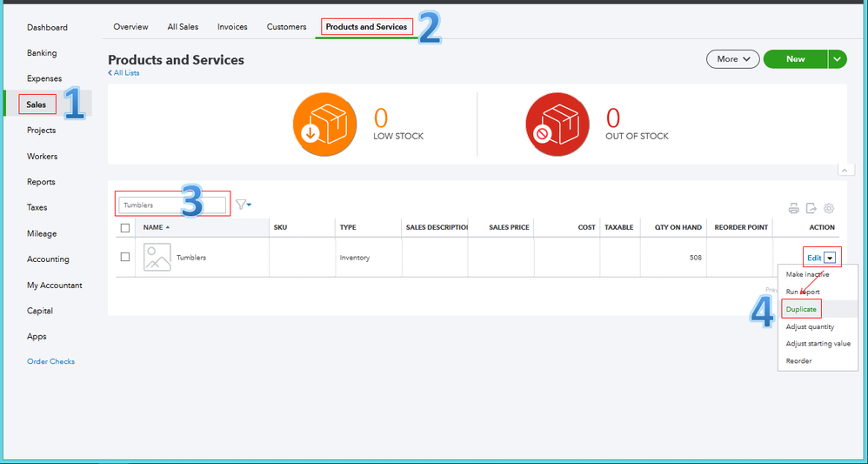Toggle the select-all checkbox in table header
Image resolution: width=868 pixels, height=464 pixels.
point(125,227)
